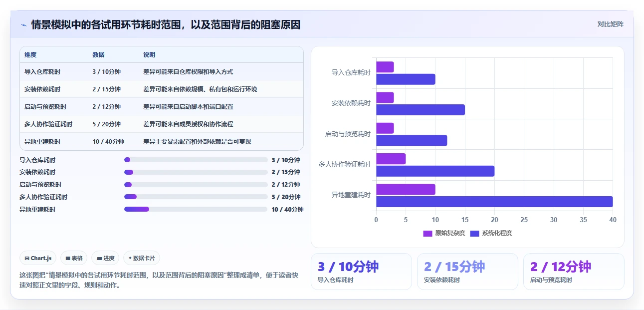Click table cell 多人协作验证耗时
The height and width of the screenshot is (310, 644).
tap(48, 124)
